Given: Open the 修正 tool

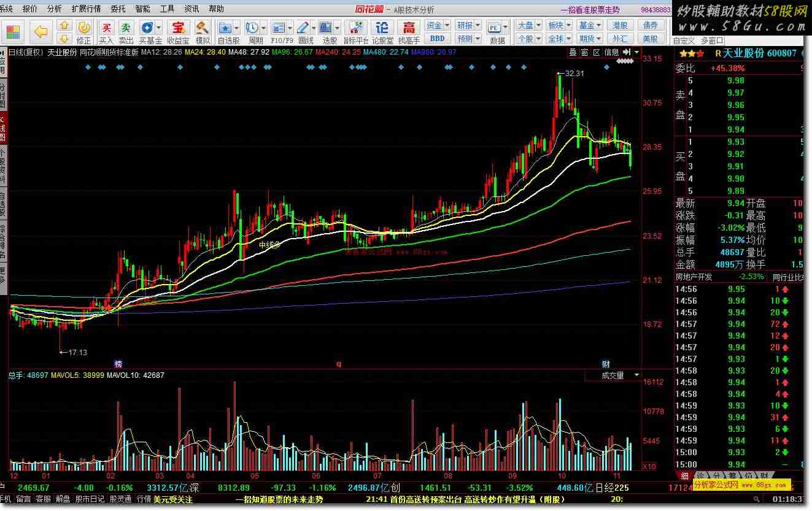Looking at the screenshot, I should pyautogui.click(x=83, y=33).
